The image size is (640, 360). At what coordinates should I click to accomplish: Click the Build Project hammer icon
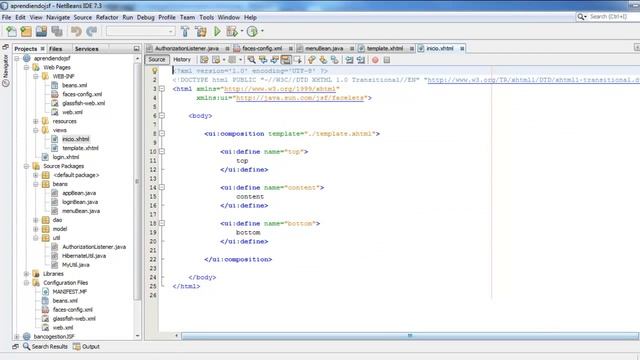click(185, 31)
